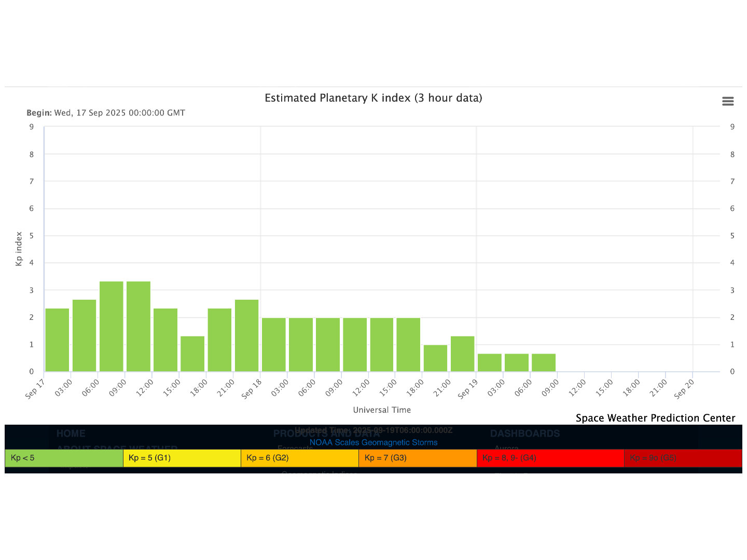Select the last bar at Sep 19 06:00
Screen dimensions: 747x560
[544, 362]
